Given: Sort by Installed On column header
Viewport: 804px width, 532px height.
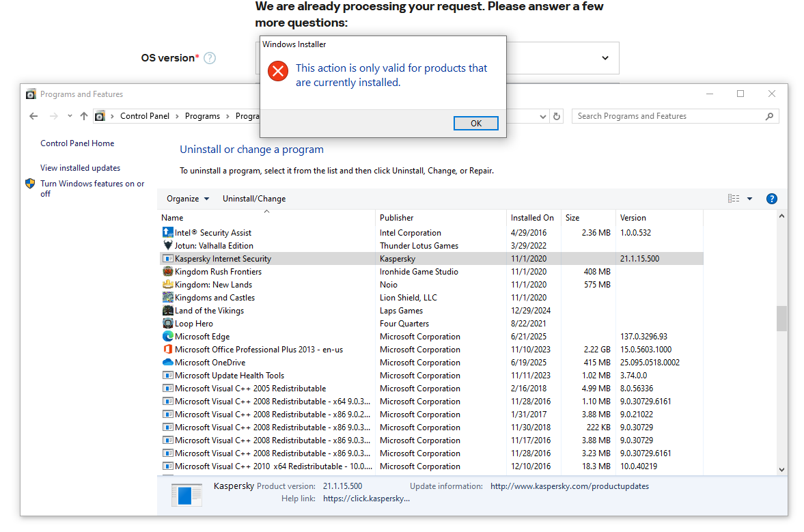Looking at the screenshot, I should [x=533, y=218].
